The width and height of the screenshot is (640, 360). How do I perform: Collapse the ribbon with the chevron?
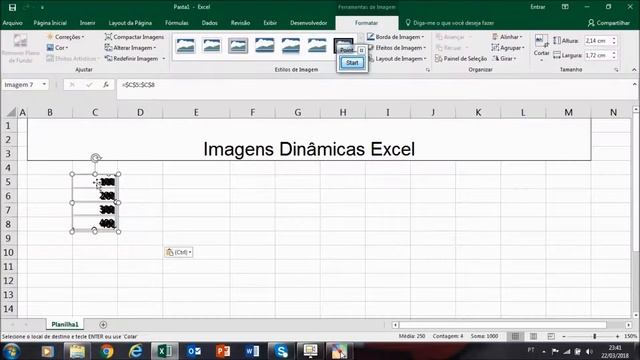click(x=634, y=70)
